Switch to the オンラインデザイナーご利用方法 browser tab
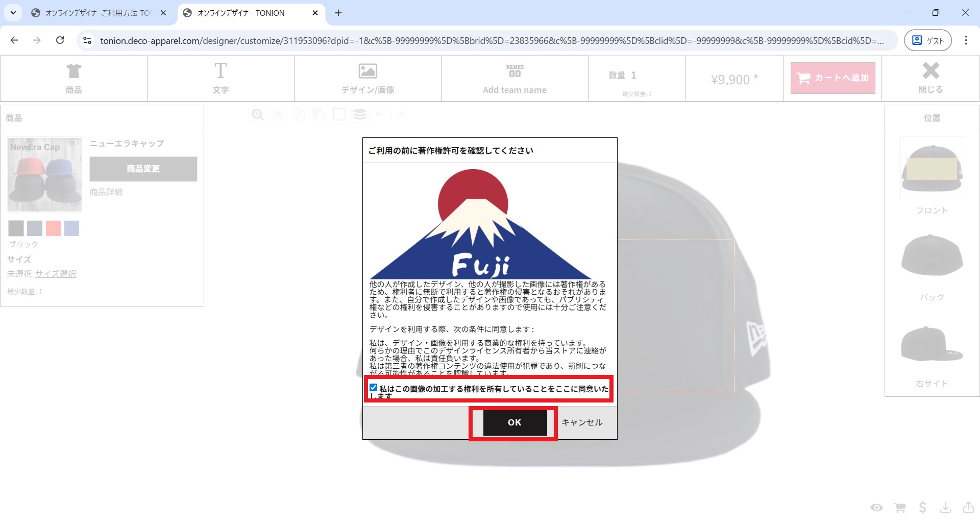The image size is (980, 521). (99, 13)
